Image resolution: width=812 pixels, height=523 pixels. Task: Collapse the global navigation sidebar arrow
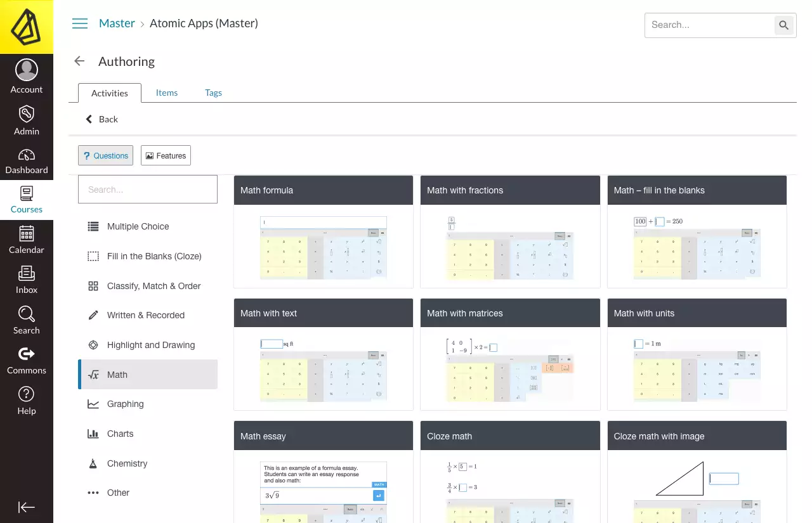(27, 507)
